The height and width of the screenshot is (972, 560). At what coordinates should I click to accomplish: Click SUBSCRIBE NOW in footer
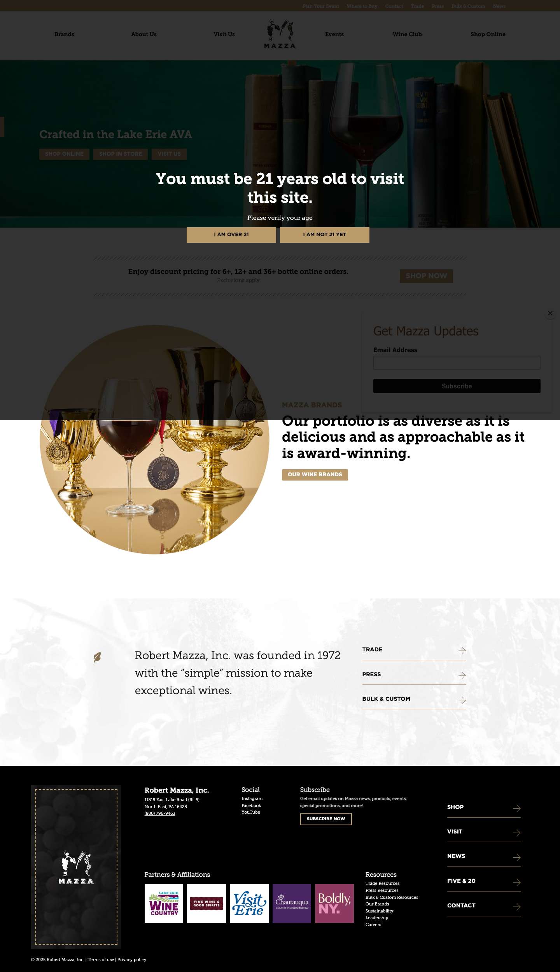coord(326,819)
